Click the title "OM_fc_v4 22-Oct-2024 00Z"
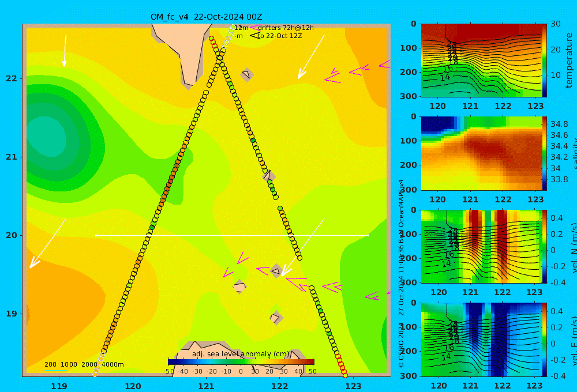 click(x=206, y=17)
